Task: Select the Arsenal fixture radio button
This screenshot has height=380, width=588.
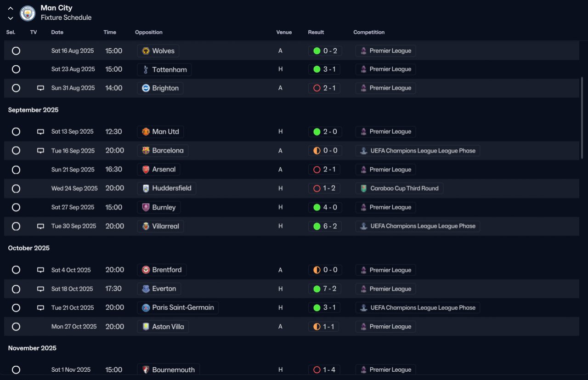Action: 16,170
